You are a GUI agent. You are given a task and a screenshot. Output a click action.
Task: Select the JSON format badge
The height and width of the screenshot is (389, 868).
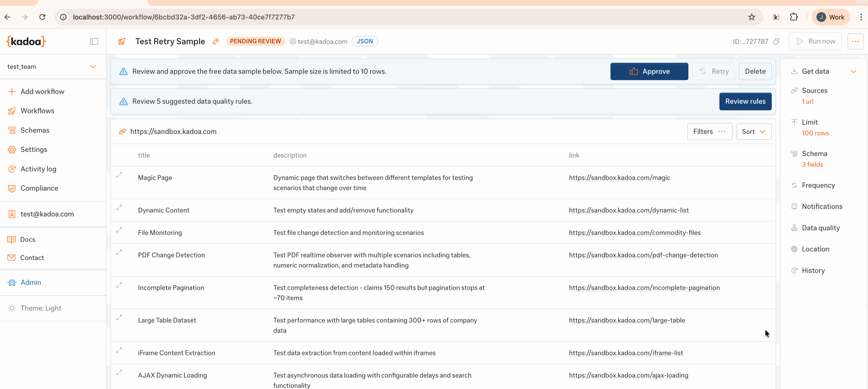point(365,41)
